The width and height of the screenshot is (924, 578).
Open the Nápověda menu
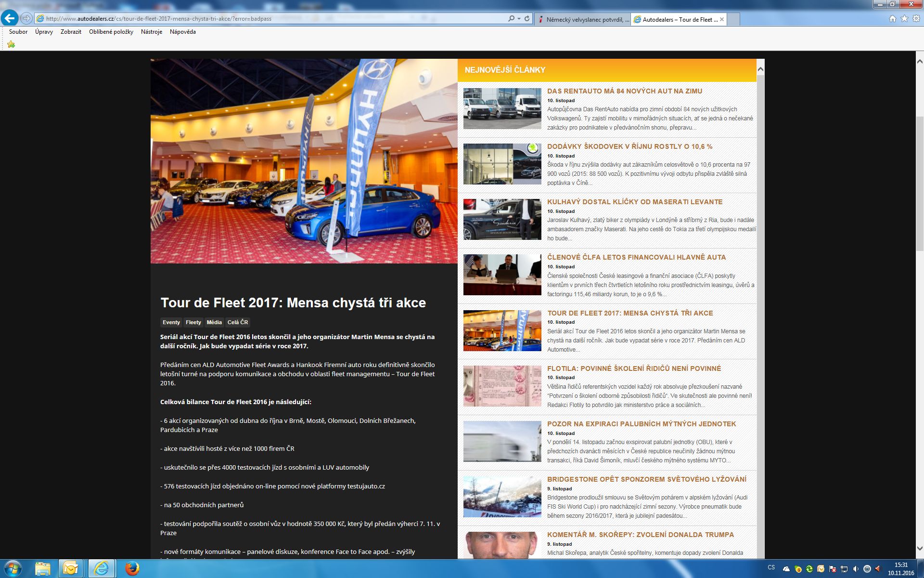(x=183, y=32)
